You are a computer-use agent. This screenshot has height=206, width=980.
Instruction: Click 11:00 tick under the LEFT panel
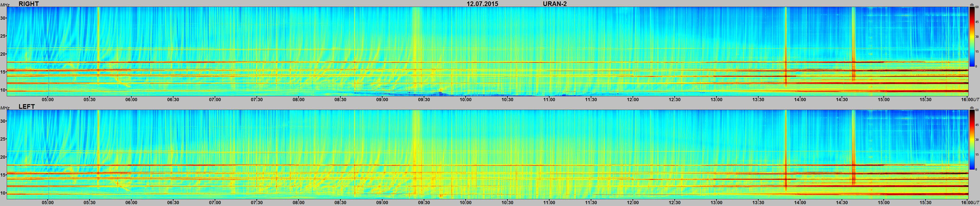pos(549,203)
